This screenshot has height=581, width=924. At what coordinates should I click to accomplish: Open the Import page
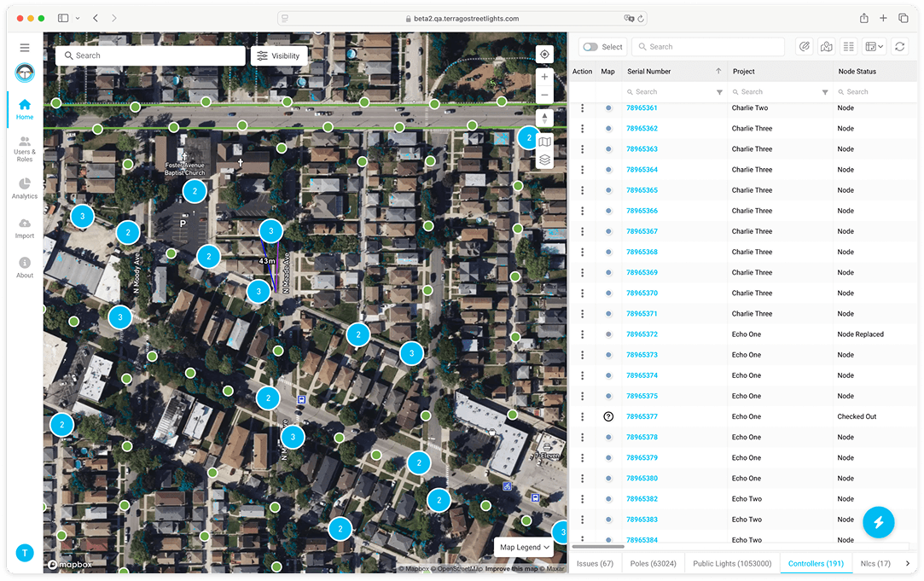pos(25,228)
